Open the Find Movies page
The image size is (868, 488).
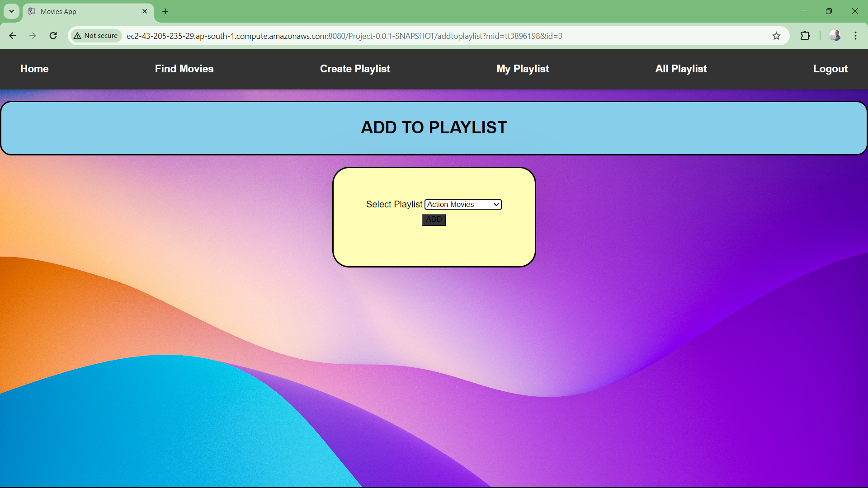(x=184, y=69)
